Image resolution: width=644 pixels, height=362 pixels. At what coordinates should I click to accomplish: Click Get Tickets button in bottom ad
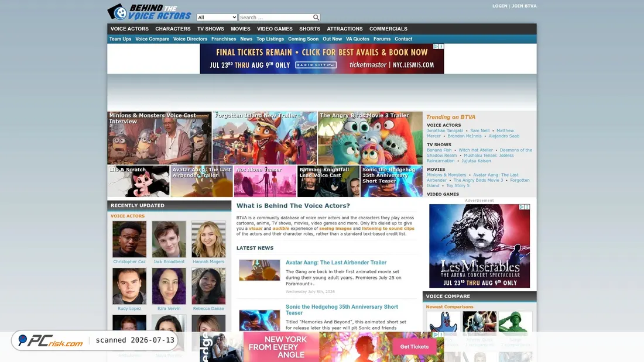click(415, 347)
